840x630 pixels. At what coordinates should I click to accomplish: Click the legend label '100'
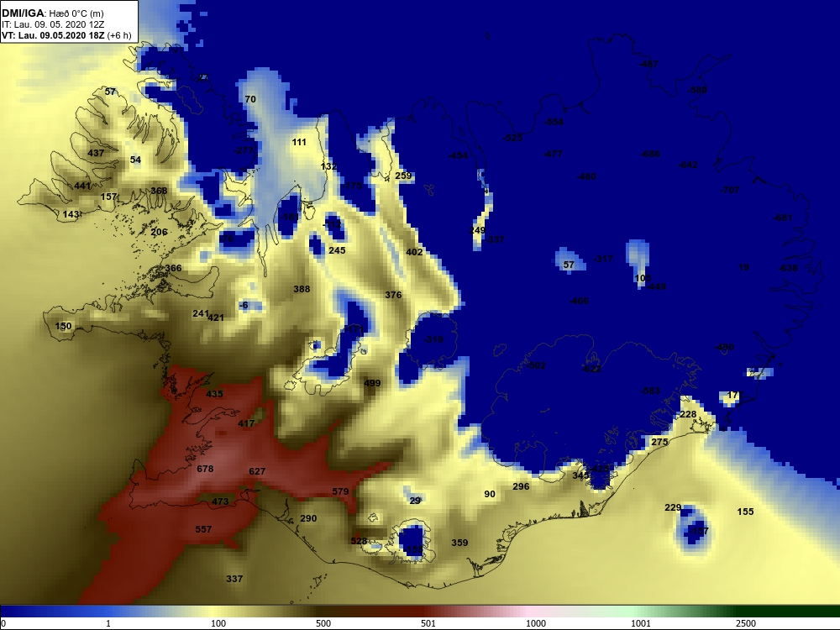click(218, 623)
